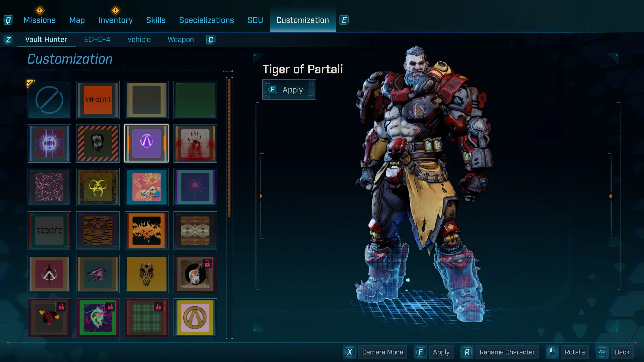Screen dimensions: 644x362
Task: Select the Vault Hunter sub-tab
Action: 46,39
